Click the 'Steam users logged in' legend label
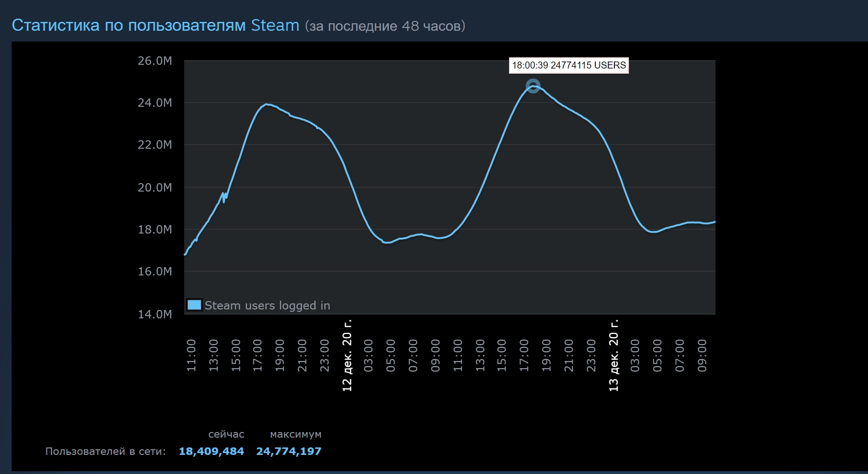 (267, 306)
